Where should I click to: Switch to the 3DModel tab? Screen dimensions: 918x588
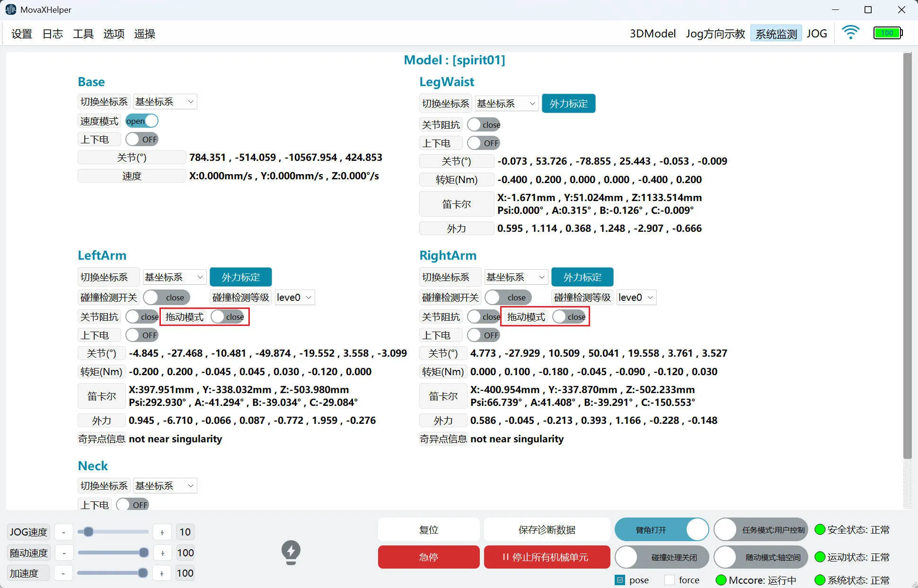[652, 34]
